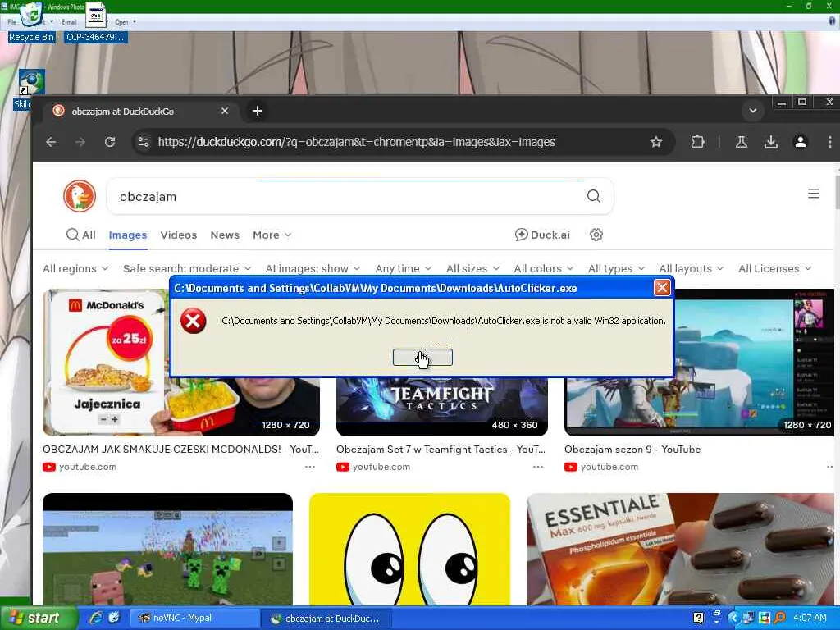Close the AutoClicker.exe error dialog with the red X
This screenshot has height=630, width=840.
pos(662,288)
